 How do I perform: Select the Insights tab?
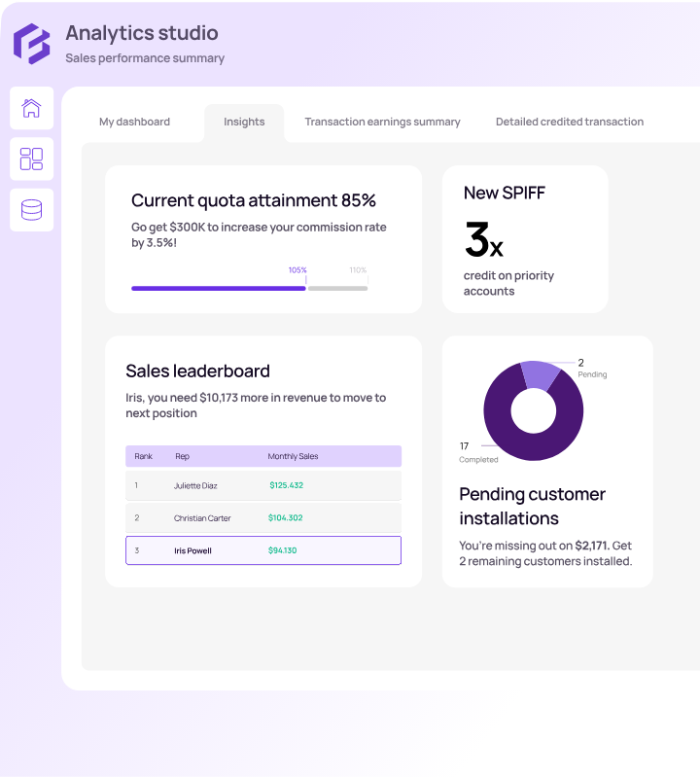pos(244,123)
